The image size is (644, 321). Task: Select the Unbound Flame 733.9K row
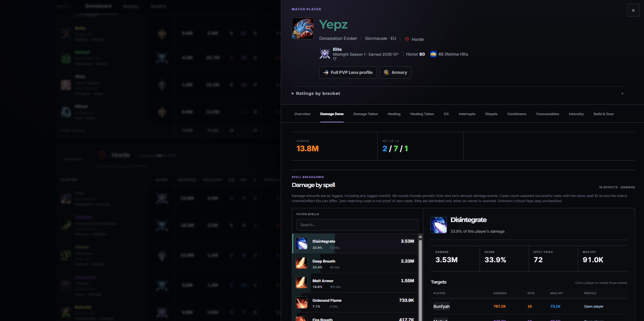[x=355, y=302]
